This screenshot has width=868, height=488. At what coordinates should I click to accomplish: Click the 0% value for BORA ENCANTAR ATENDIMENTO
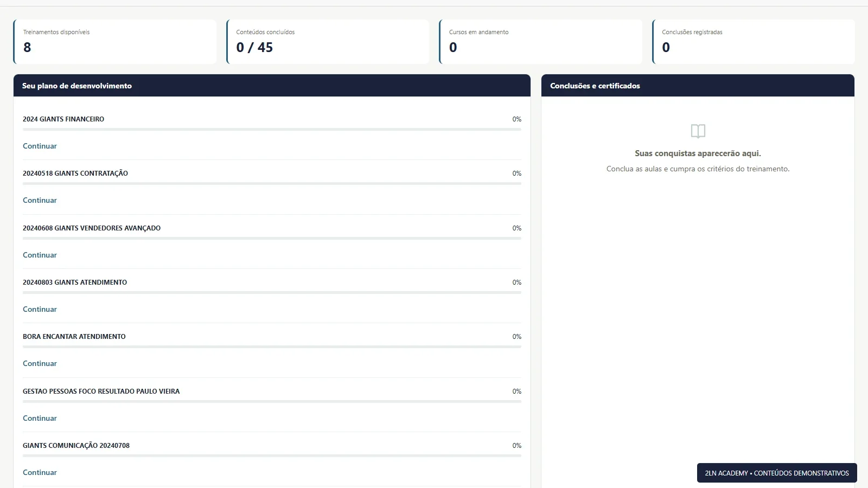pyautogui.click(x=517, y=337)
